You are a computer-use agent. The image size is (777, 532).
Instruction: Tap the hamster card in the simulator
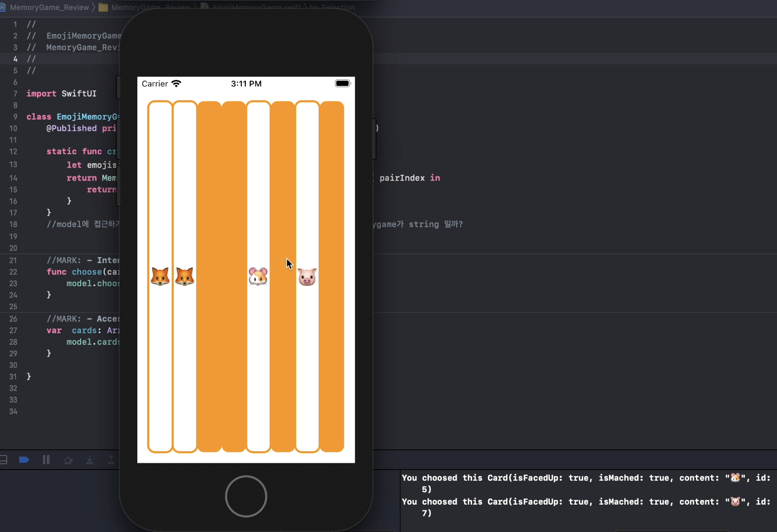point(258,275)
